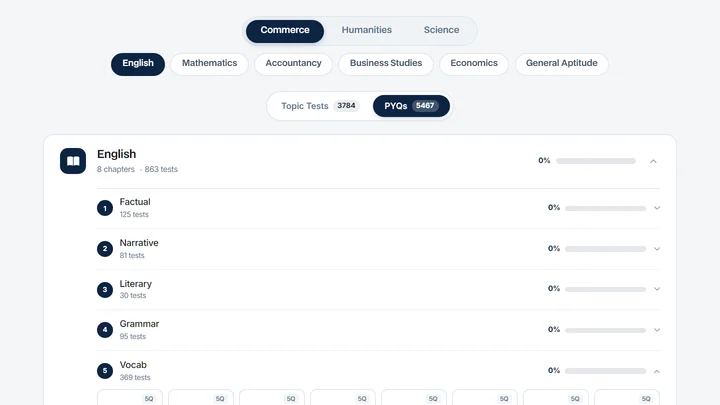Screen dimensions: 720x405
Task: Collapse the Vocab chapter chevron
Action: pos(657,371)
